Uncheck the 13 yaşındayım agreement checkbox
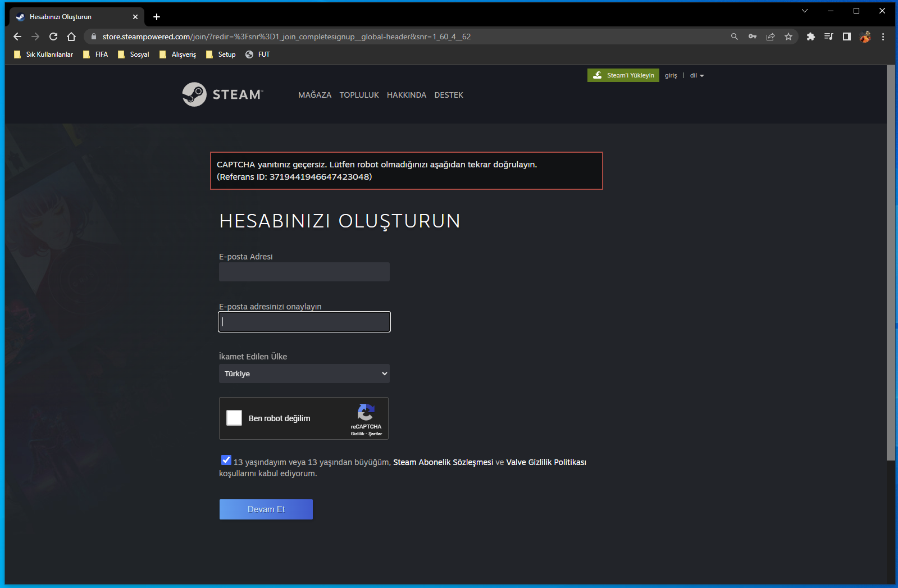The image size is (898, 588). pos(226,460)
